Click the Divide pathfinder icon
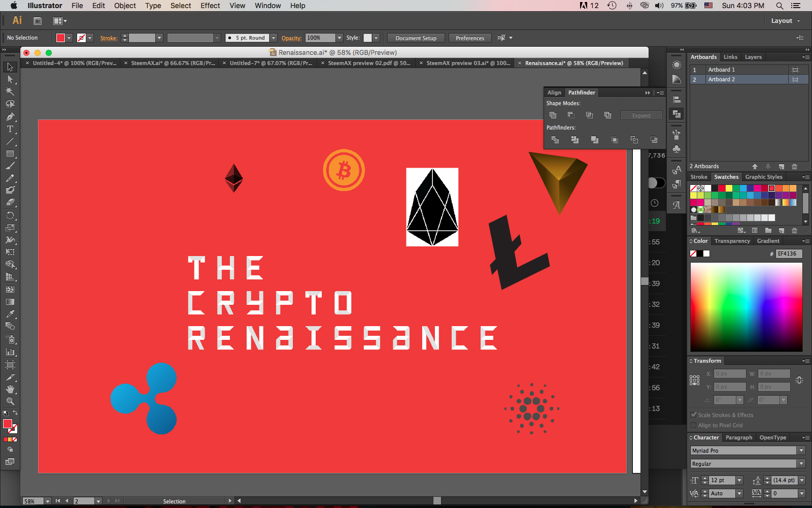The image size is (812, 508). click(x=555, y=140)
